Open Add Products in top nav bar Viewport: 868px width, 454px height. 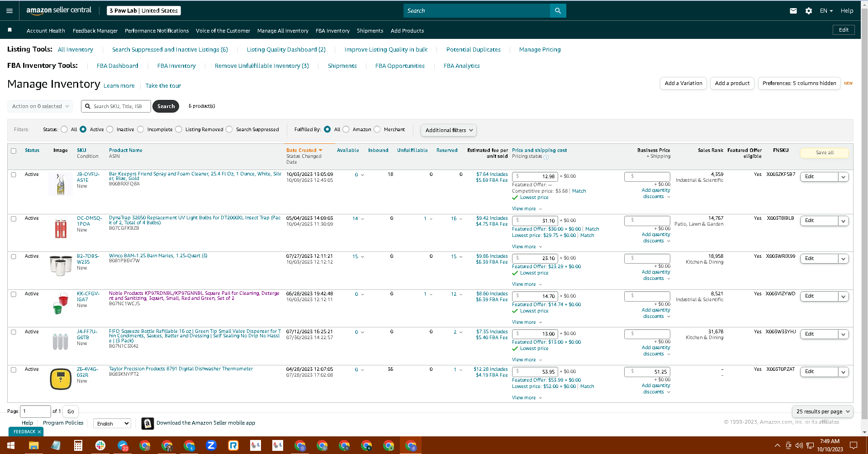tap(407, 31)
